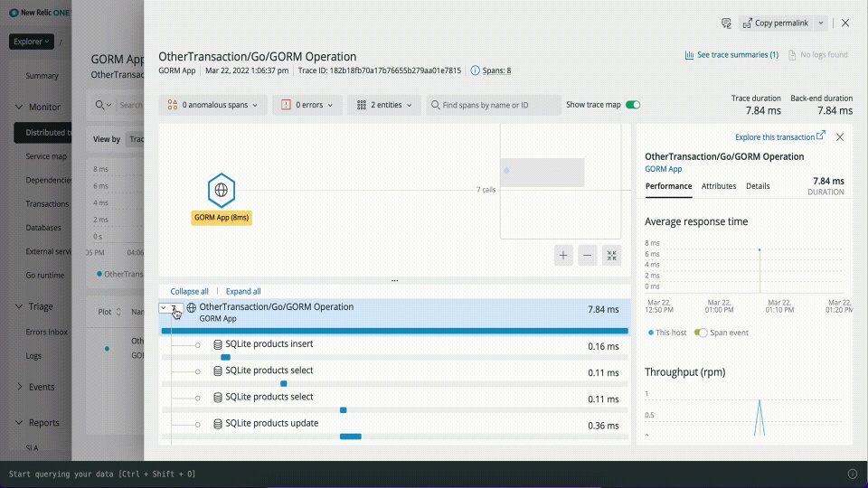This screenshot has width=868, height=488.
Task: Toggle the Show trace map switch
Action: coord(633,105)
